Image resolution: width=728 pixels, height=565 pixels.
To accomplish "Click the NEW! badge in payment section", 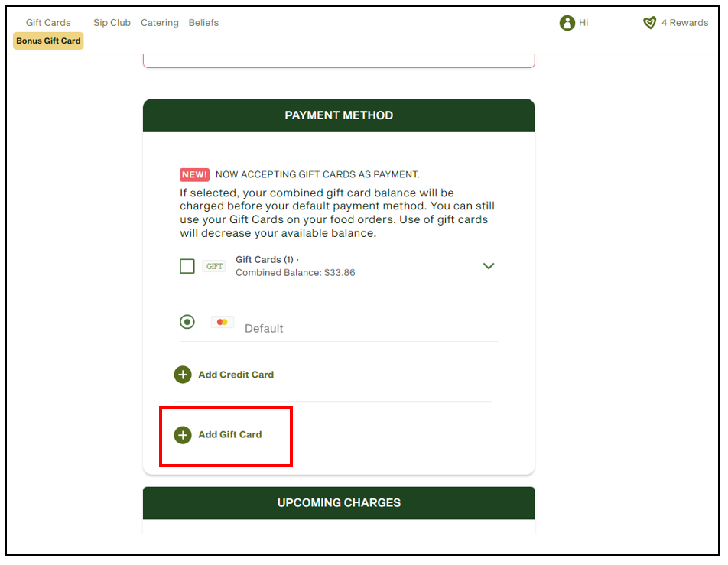I will 193,174.
